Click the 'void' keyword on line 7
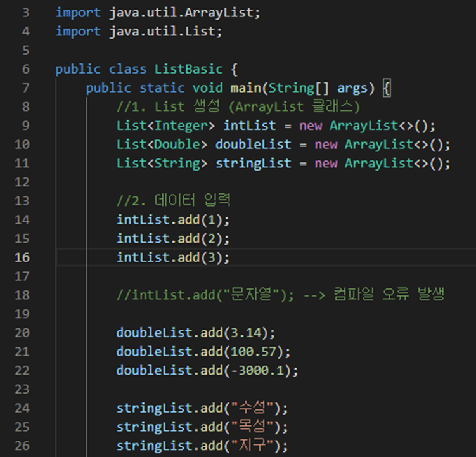Image resolution: width=476 pixels, height=457 pixels. pyautogui.click(x=208, y=88)
